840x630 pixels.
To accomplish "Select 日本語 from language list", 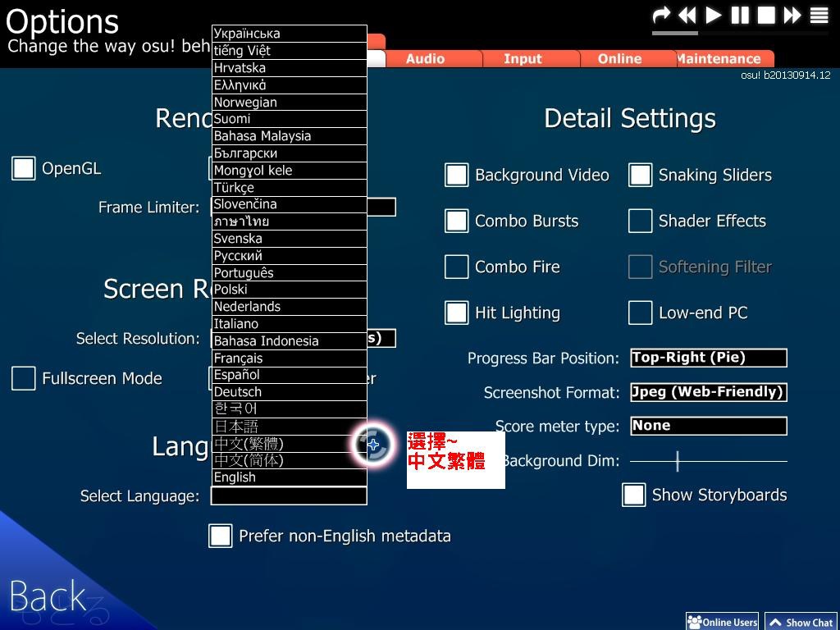I will [290, 427].
